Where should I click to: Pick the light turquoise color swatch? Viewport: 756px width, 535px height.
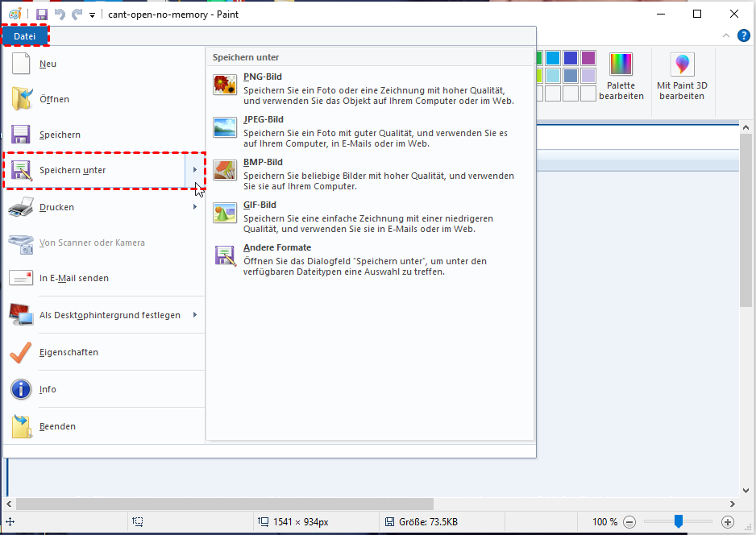[553, 76]
